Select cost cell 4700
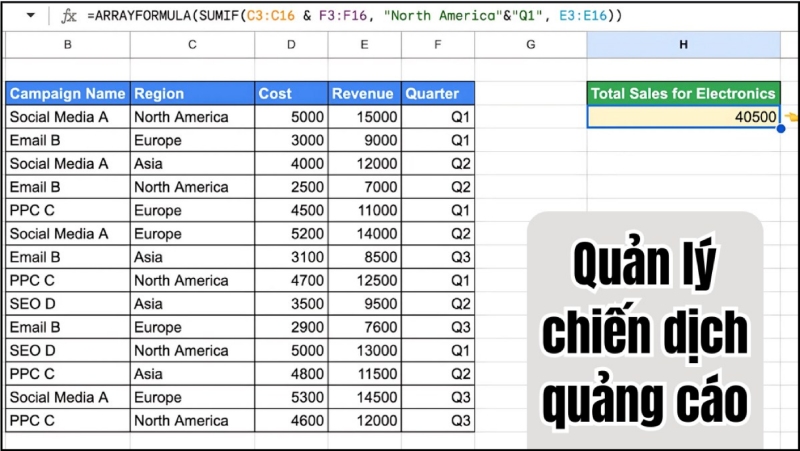This screenshot has height=451, width=800. (291, 280)
